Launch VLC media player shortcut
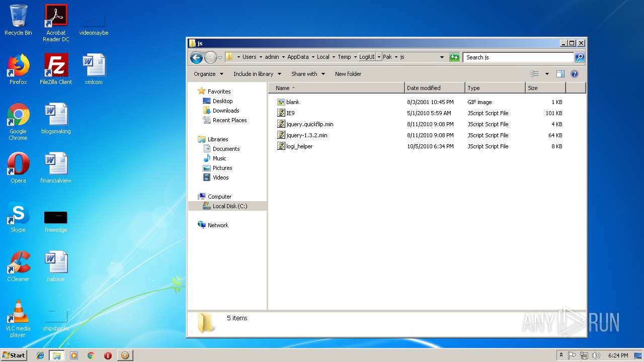The image size is (644, 362). pos(18,319)
